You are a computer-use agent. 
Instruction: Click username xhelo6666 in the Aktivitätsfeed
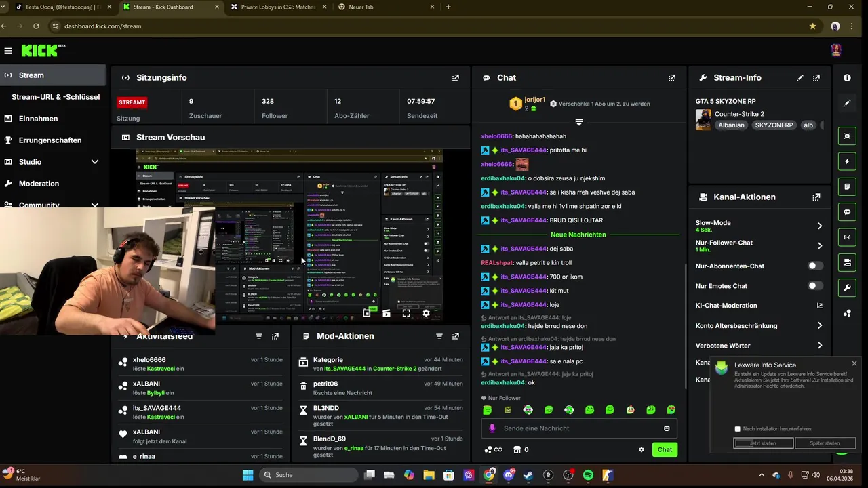point(149,360)
